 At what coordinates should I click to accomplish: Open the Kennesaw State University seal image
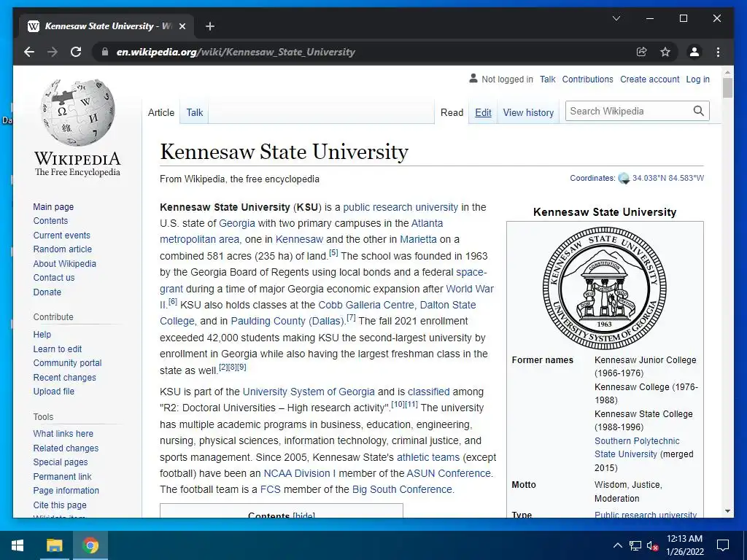[604, 289]
